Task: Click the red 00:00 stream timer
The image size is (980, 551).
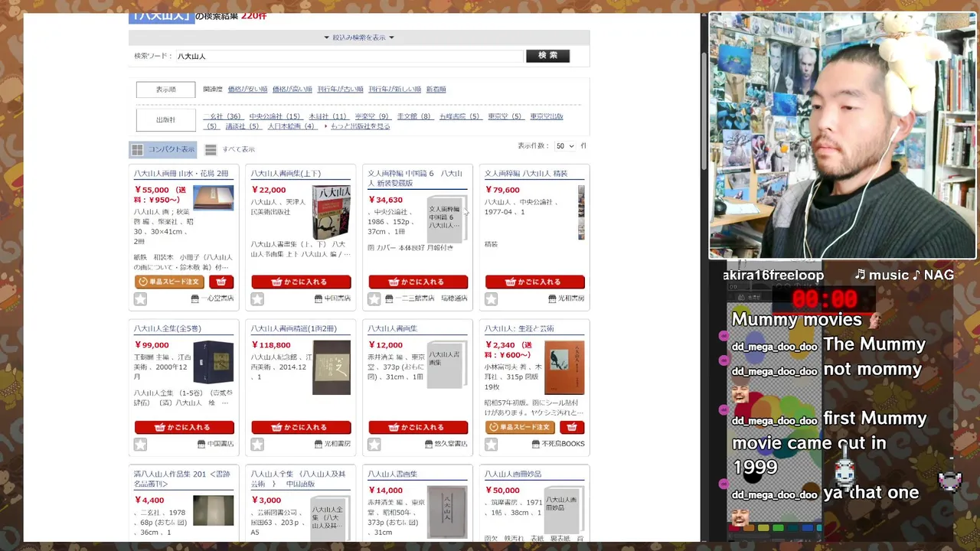Action: tap(824, 299)
